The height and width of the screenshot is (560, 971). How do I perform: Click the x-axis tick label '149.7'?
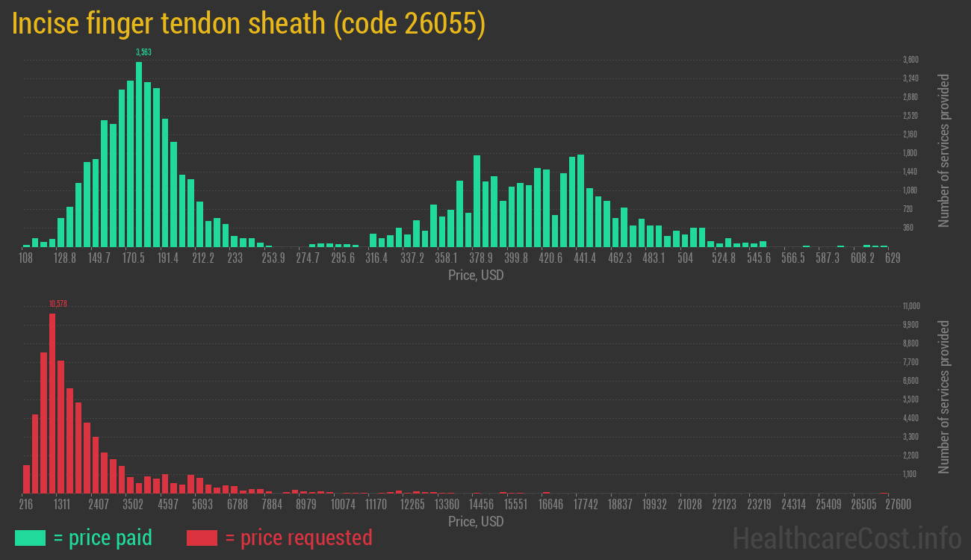click(99, 258)
